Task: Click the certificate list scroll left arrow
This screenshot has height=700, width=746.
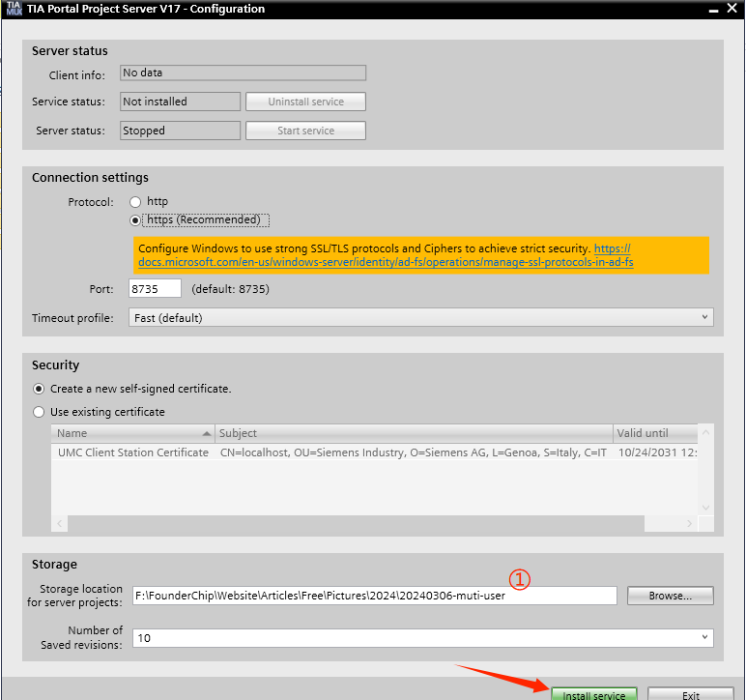Action: click(x=60, y=523)
